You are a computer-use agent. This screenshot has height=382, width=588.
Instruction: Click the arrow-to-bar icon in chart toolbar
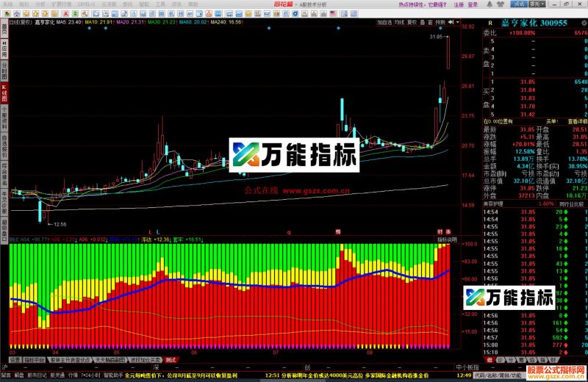point(451,22)
